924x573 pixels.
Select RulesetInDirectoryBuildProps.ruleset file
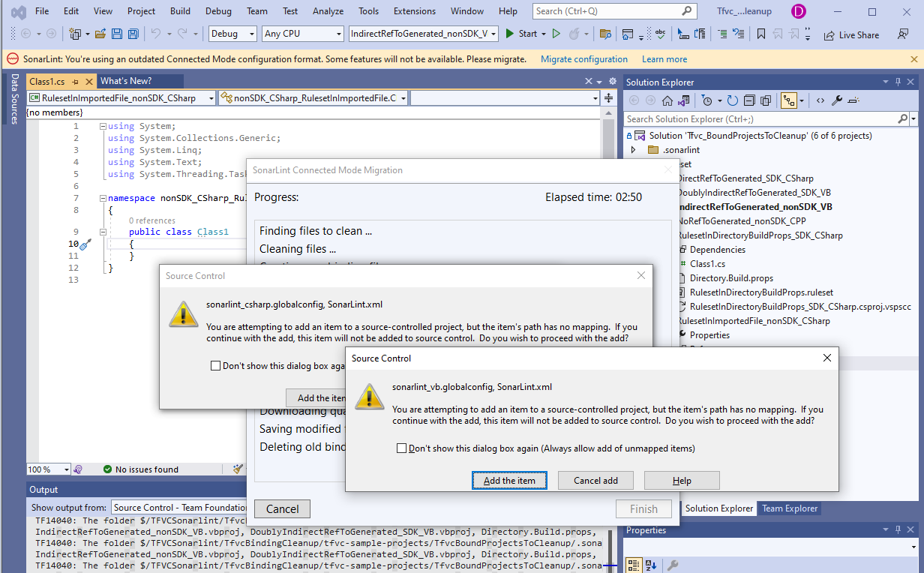(x=761, y=292)
